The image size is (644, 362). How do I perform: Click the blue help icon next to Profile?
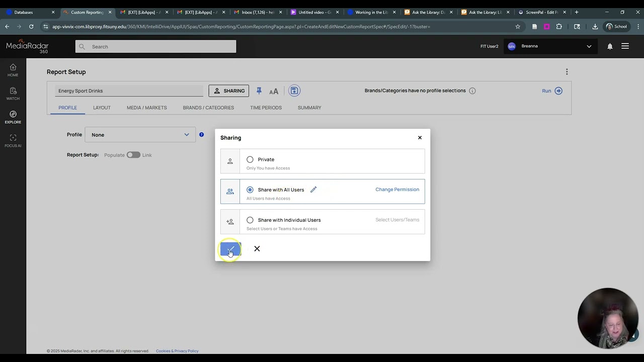point(201,135)
